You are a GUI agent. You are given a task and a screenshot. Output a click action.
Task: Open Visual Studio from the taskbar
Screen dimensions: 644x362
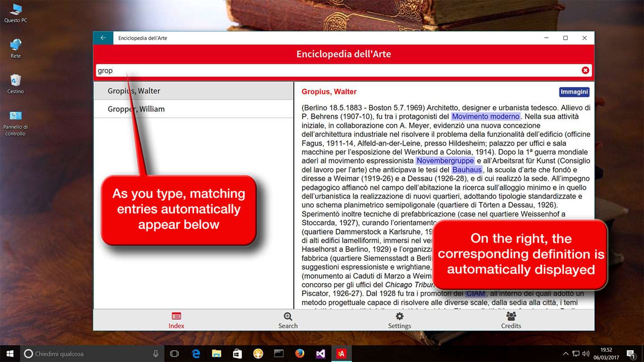(321, 354)
